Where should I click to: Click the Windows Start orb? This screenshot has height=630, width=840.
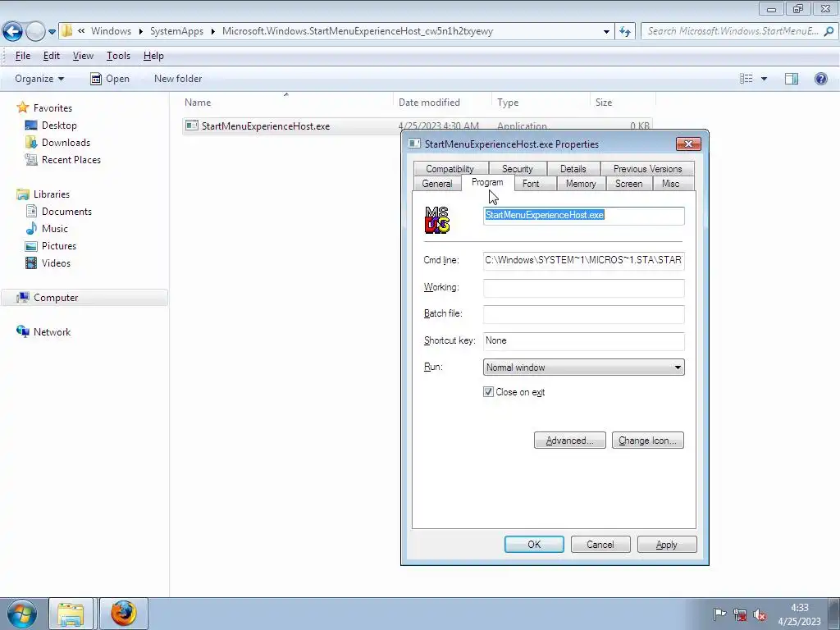click(21, 614)
